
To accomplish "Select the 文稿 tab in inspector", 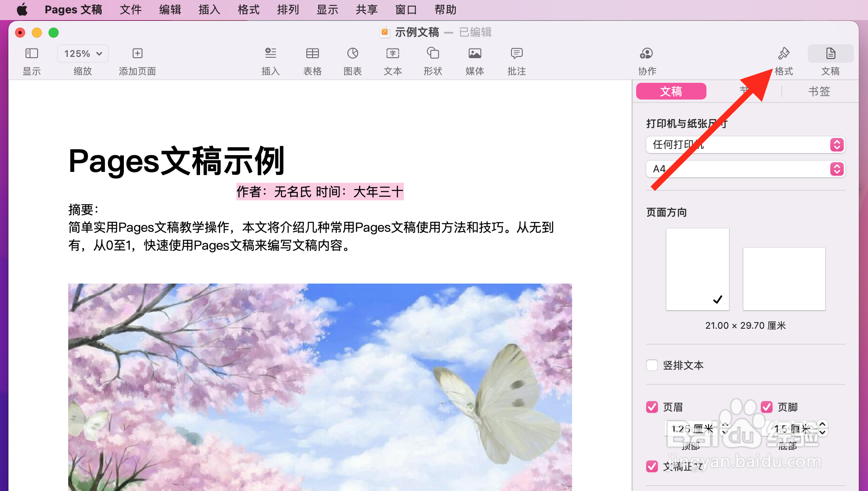I will tap(671, 91).
